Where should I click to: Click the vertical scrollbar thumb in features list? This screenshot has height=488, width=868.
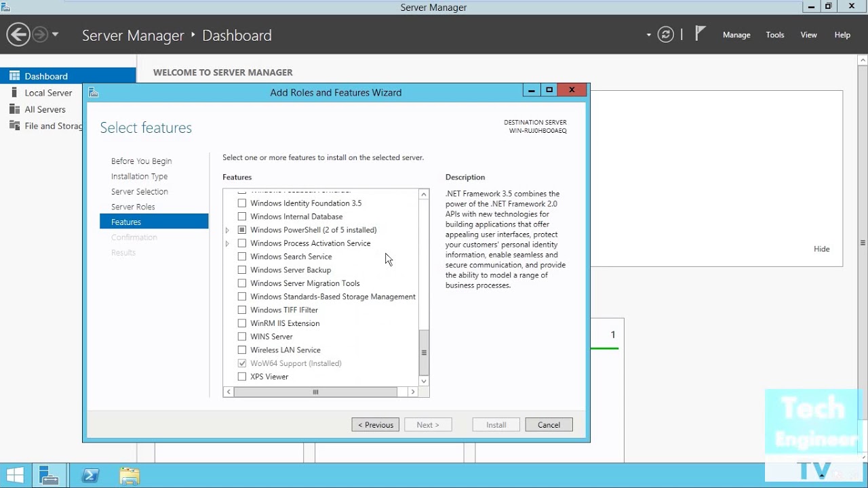[x=424, y=352]
